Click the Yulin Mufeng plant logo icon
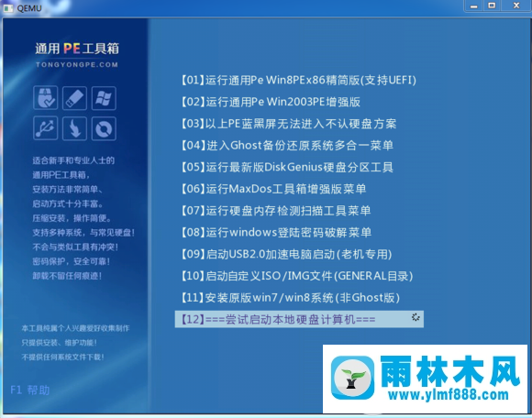The image size is (532, 418). tap(352, 378)
